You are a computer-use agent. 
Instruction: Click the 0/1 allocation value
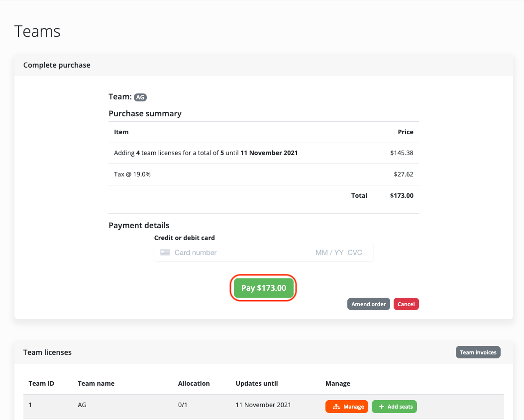[x=183, y=405]
